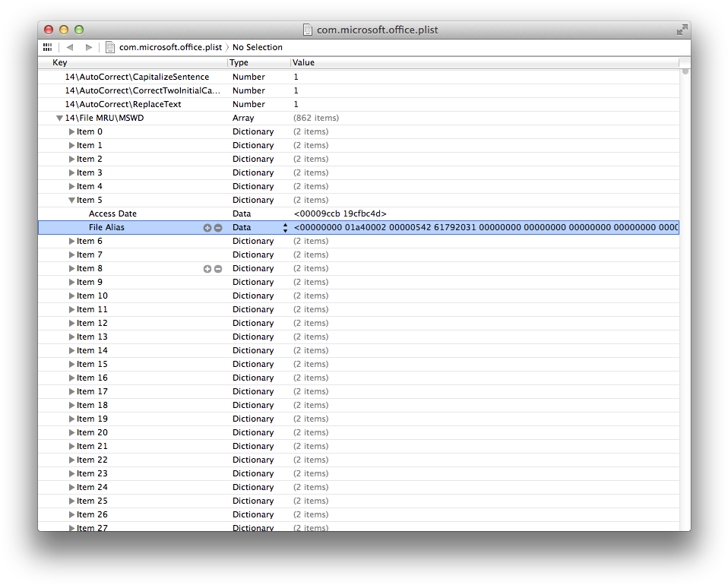Enter full screen using the title bar arrows

point(682,30)
